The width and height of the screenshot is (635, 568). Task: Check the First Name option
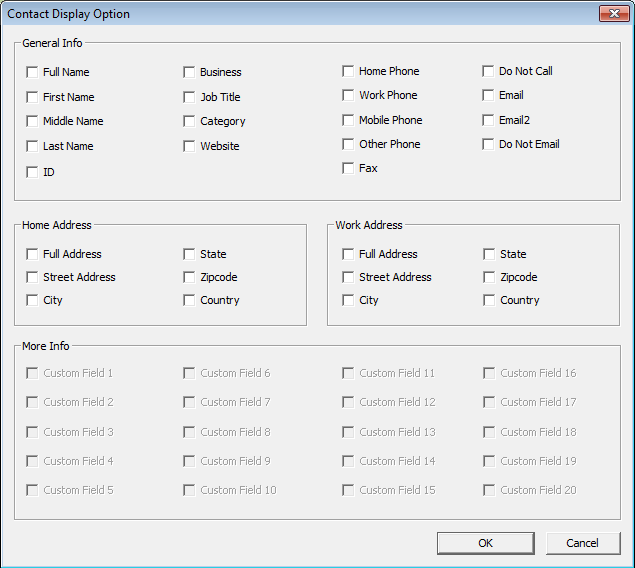click(33, 97)
